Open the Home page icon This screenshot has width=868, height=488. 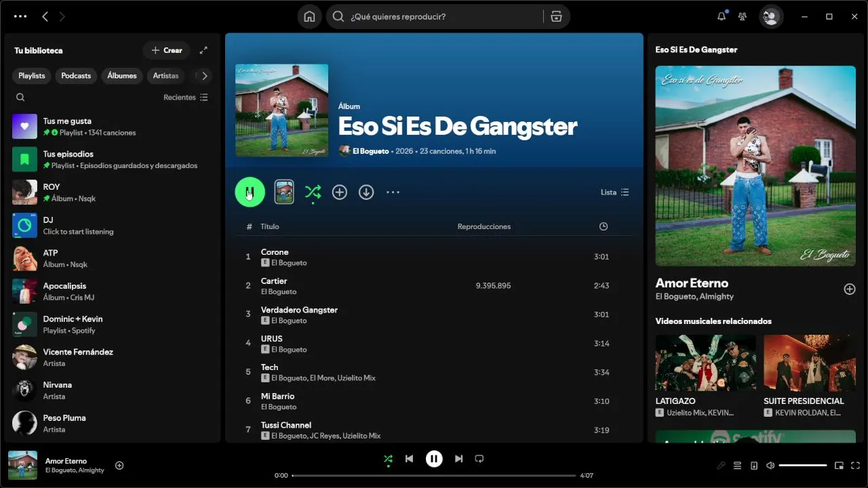point(309,16)
